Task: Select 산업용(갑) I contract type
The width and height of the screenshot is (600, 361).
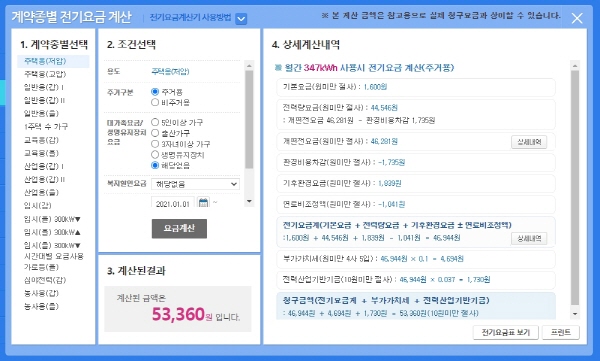Action: (x=44, y=166)
